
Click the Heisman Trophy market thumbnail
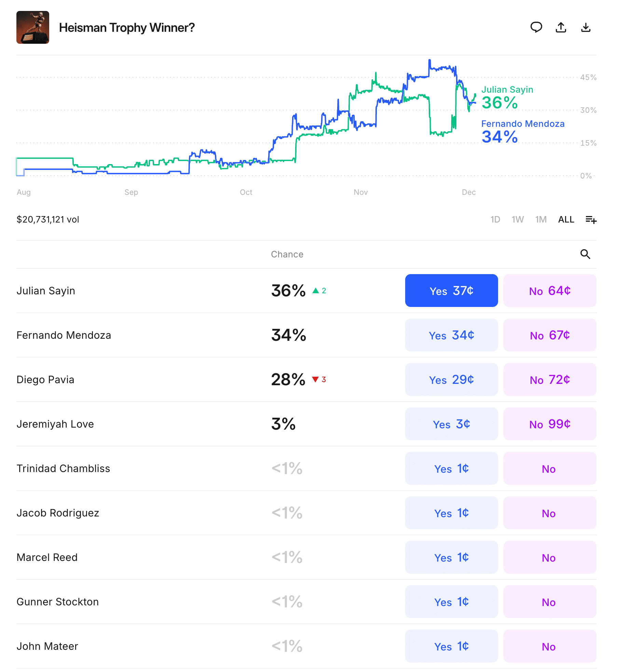(x=33, y=27)
